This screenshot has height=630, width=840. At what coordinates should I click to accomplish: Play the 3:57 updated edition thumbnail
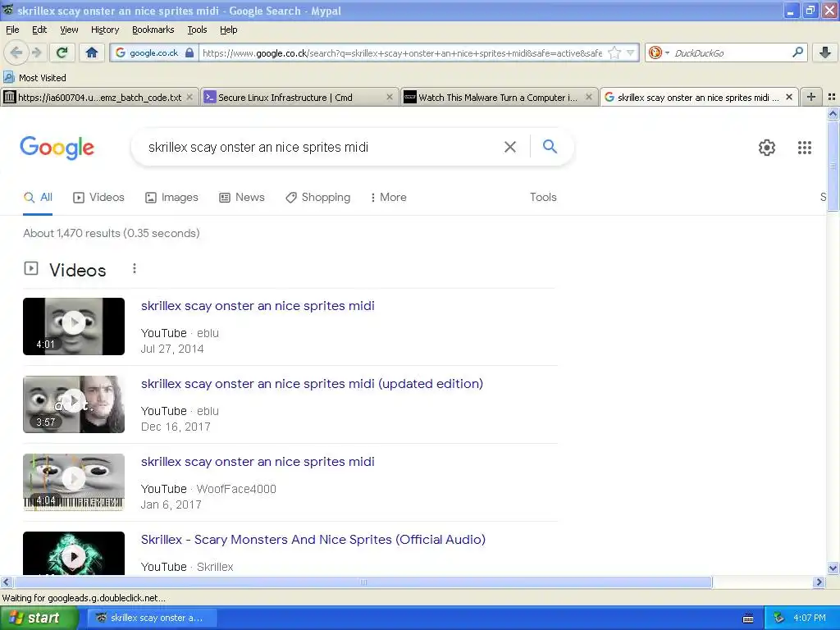tap(74, 404)
